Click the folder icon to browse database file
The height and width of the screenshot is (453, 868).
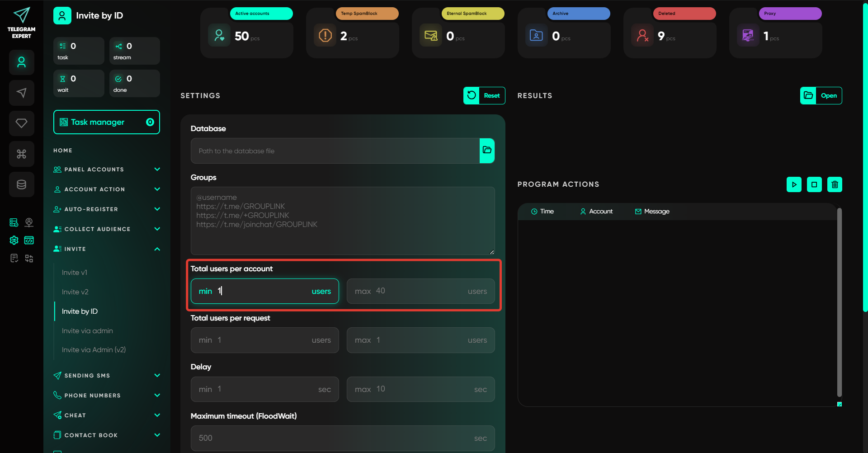(487, 151)
